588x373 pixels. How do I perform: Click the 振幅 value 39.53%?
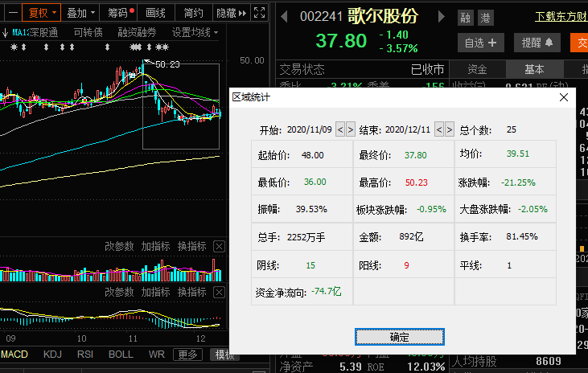click(x=311, y=209)
